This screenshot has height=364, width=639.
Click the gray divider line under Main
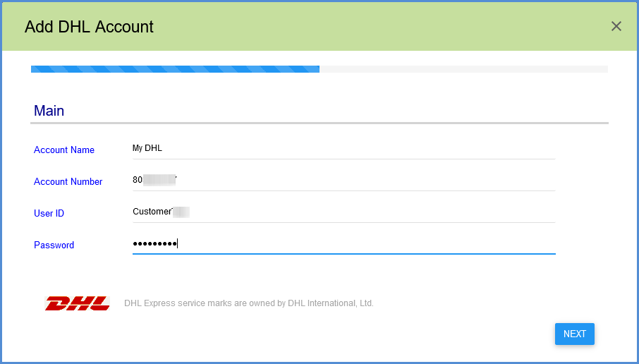(x=319, y=123)
